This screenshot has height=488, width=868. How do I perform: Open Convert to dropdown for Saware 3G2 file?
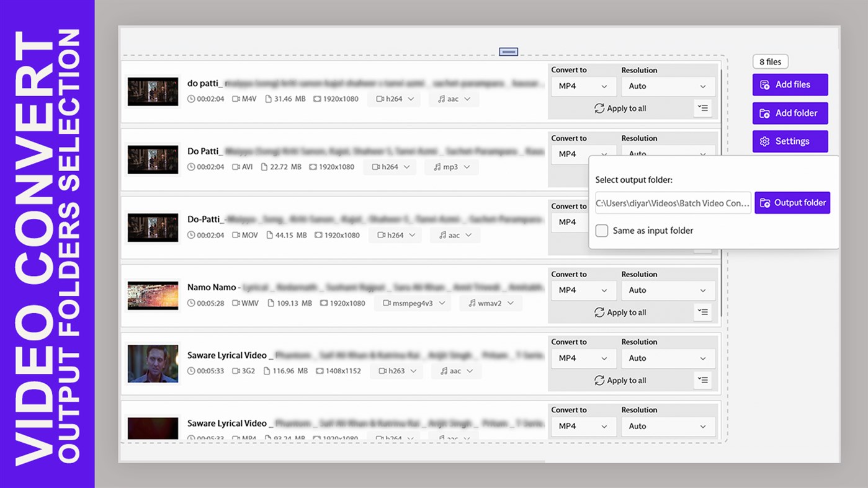point(583,358)
